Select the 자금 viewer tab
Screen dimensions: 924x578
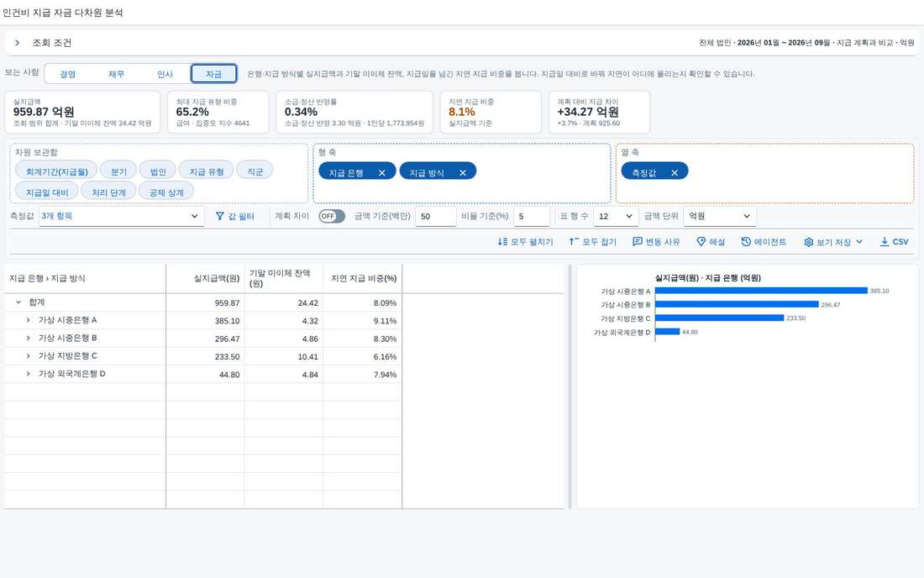point(214,74)
